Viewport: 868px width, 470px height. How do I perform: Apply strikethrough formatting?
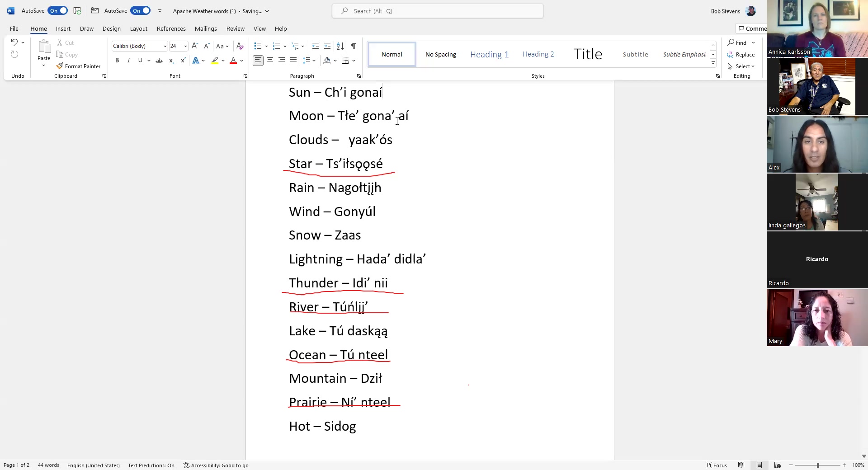tap(159, 61)
